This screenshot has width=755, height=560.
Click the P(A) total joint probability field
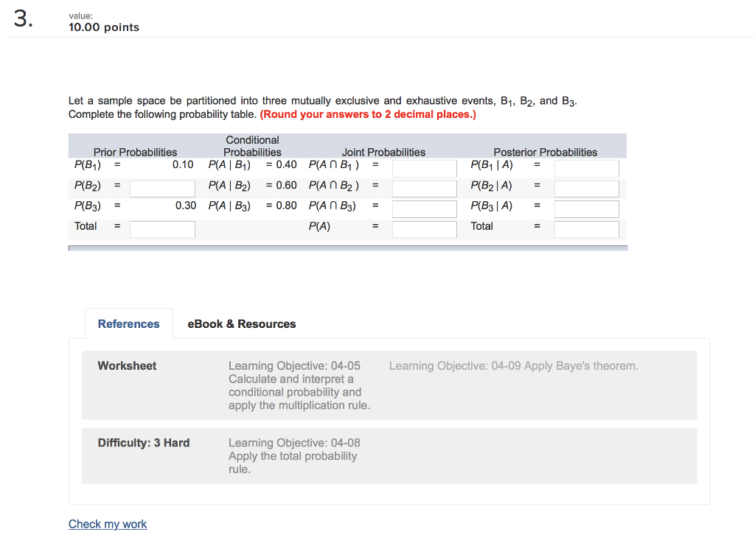(x=424, y=229)
